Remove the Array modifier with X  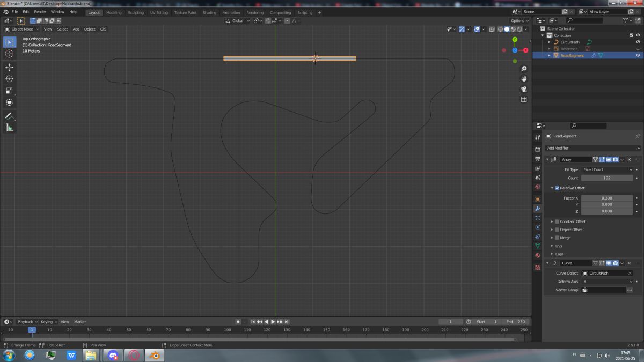(630, 159)
